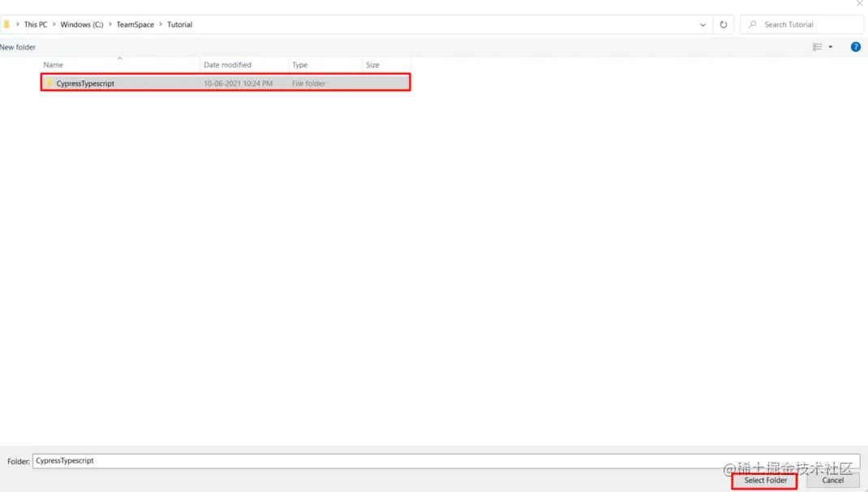Open the address bar history dropdown
Viewport: 868px width, 492px height.
coord(703,24)
